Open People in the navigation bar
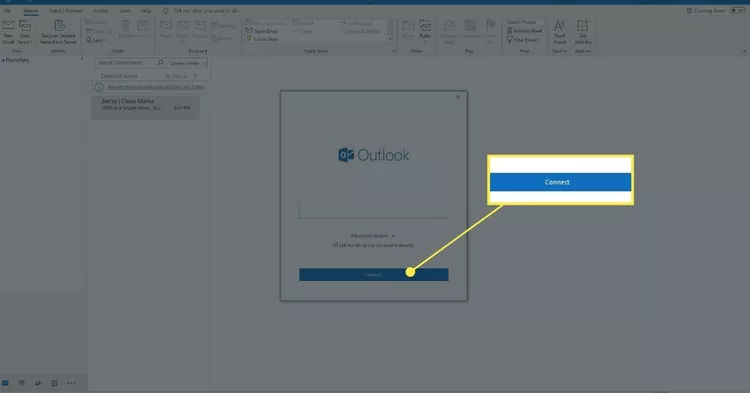The height and width of the screenshot is (393, 750). click(38, 383)
